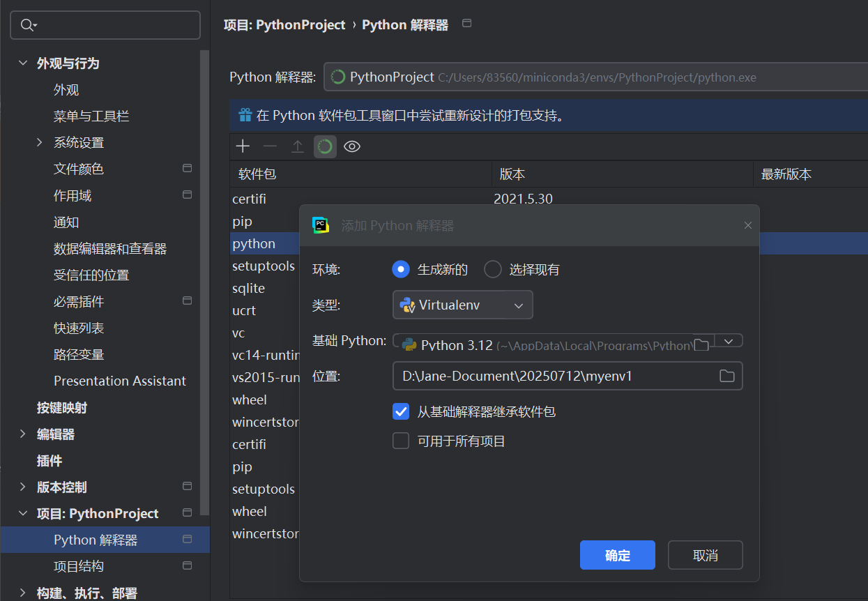Uncheck 从基础解释器继承软件包
This screenshot has height=601, width=868.
coord(401,411)
